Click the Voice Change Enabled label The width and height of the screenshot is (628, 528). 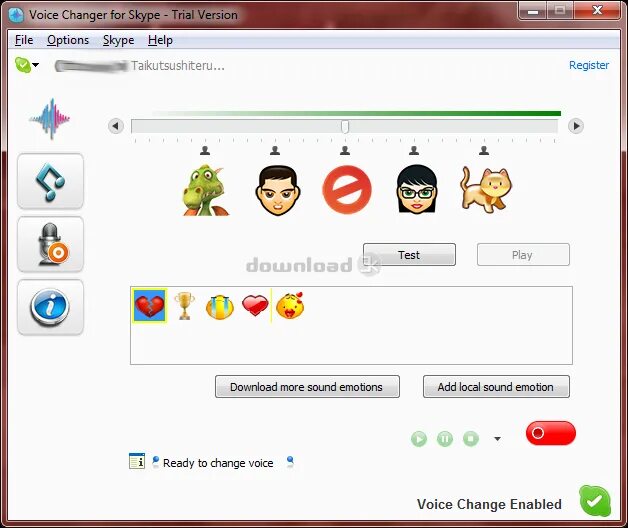click(489, 504)
